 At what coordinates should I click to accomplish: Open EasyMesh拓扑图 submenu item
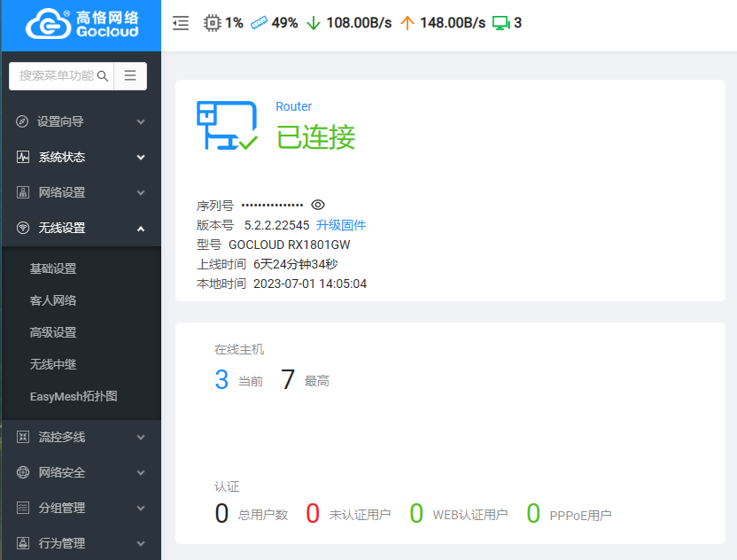(74, 396)
